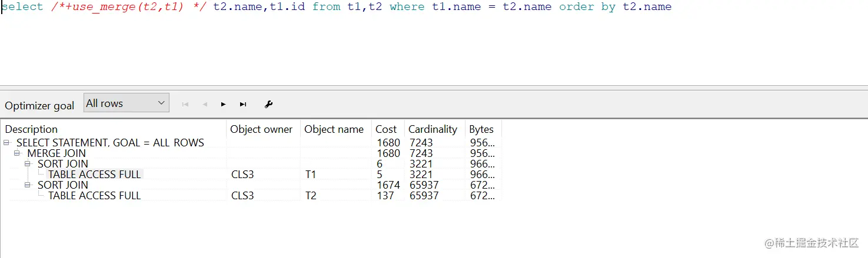Click the first operation navigation arrow
868x258 pixels.
tap(185, 105)
